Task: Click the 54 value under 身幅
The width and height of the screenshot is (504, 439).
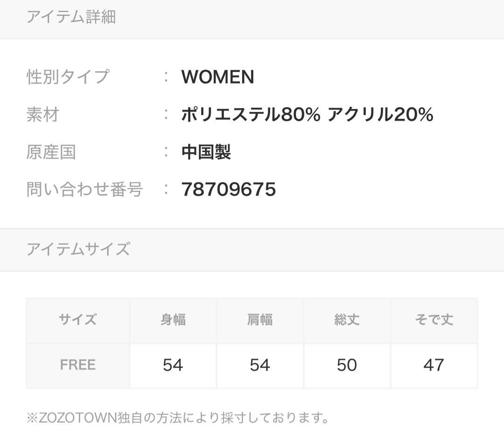Action: (x=173, y=365)
